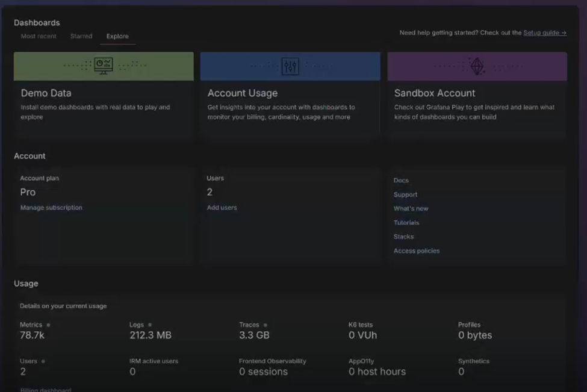Click the info icon beside Logs
This screenshot has height=392, width=587.
pyautogui.click(x=150, y=325)
